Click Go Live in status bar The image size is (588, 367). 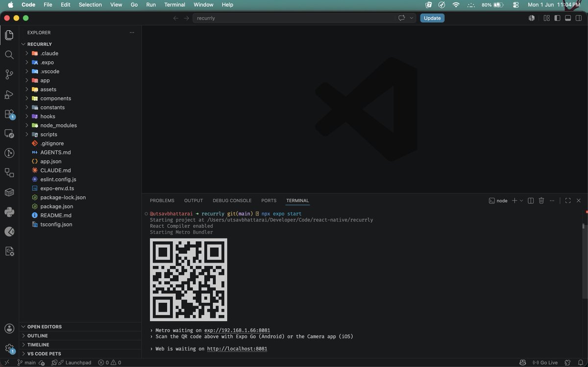click(545, 363)
